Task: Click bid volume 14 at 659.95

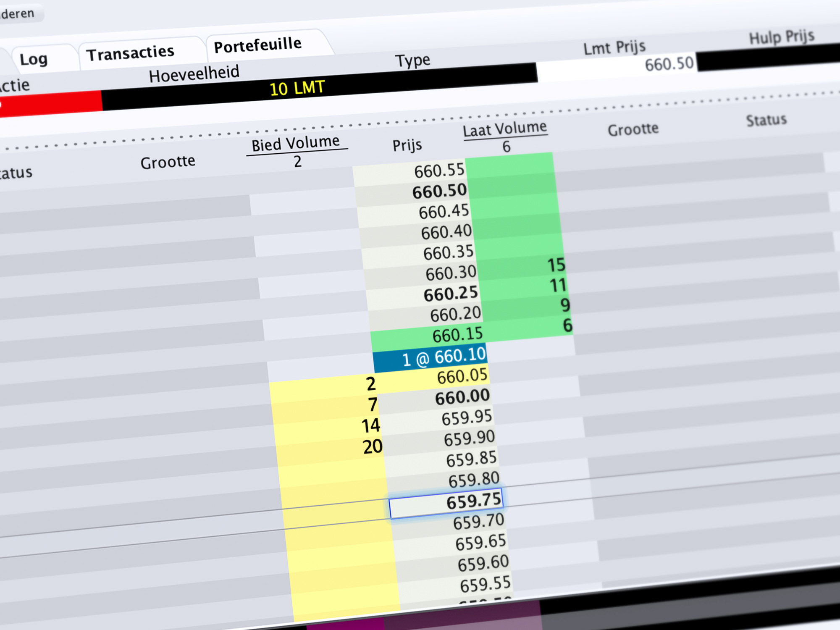Action: 371,425
